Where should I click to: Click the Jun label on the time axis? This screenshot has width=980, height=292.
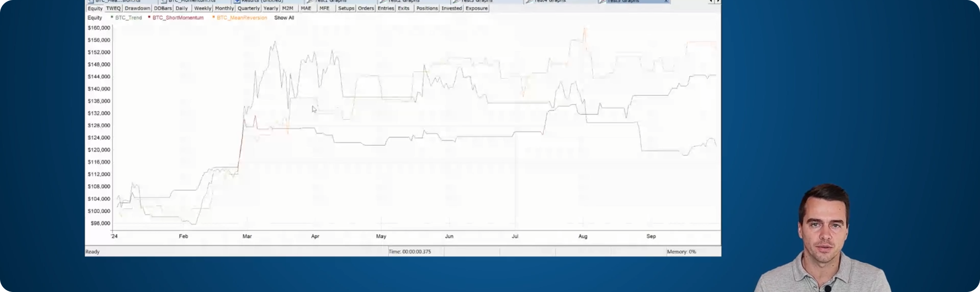tap(449, 236)
